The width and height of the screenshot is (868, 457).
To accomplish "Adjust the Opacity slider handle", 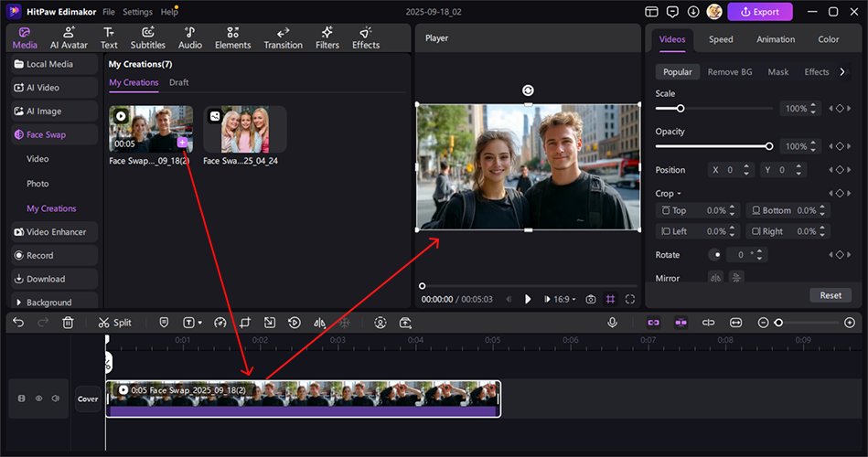I will 769,146.
